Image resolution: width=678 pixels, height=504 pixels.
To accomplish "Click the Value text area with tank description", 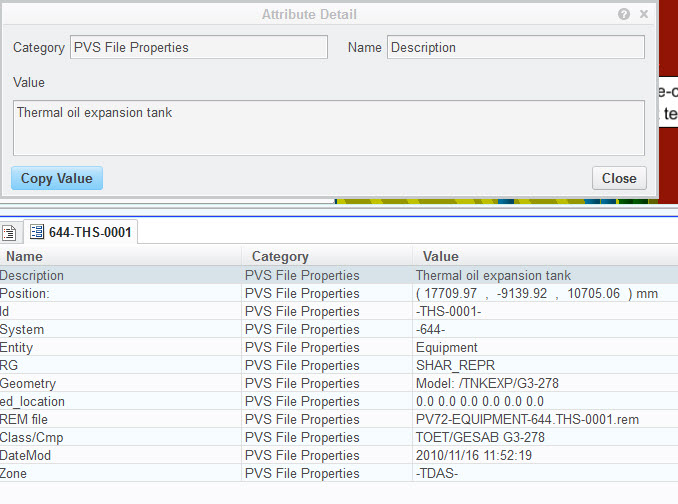I will coord(329,128).
